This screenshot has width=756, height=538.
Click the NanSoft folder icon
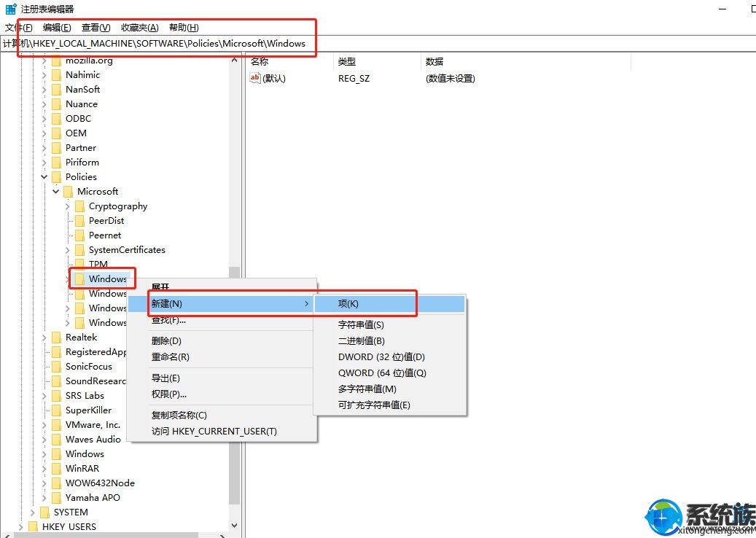click(56, 89)
